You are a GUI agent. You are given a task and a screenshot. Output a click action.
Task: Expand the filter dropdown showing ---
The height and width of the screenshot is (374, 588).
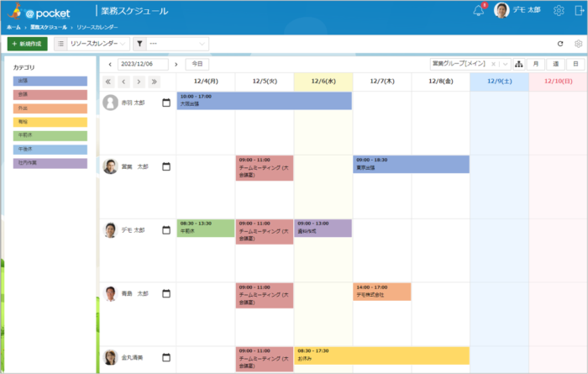click(x=177, y=44)
